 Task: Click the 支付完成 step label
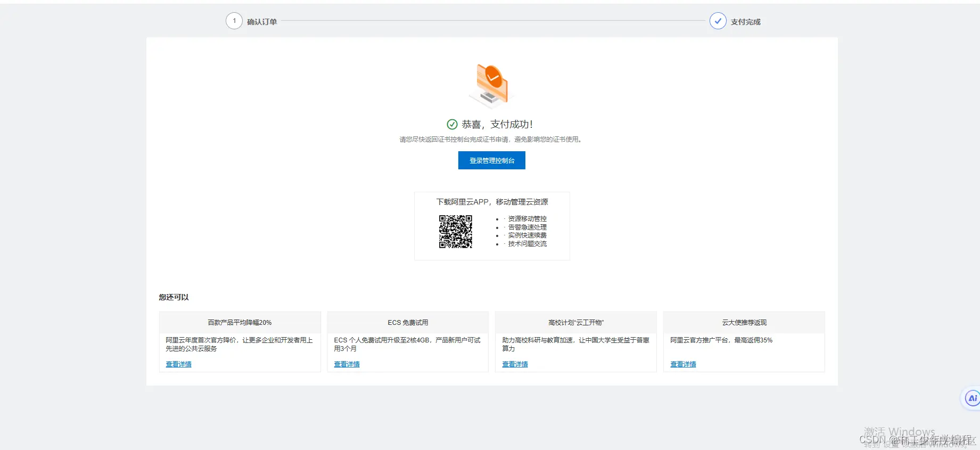tap(745, 22)
